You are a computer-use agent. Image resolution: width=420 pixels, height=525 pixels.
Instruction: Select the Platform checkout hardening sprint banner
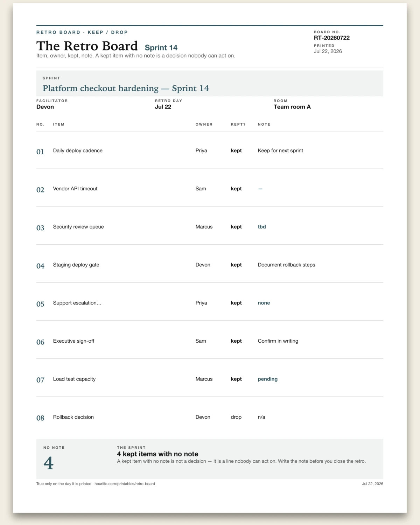click(x=210, y=83)
